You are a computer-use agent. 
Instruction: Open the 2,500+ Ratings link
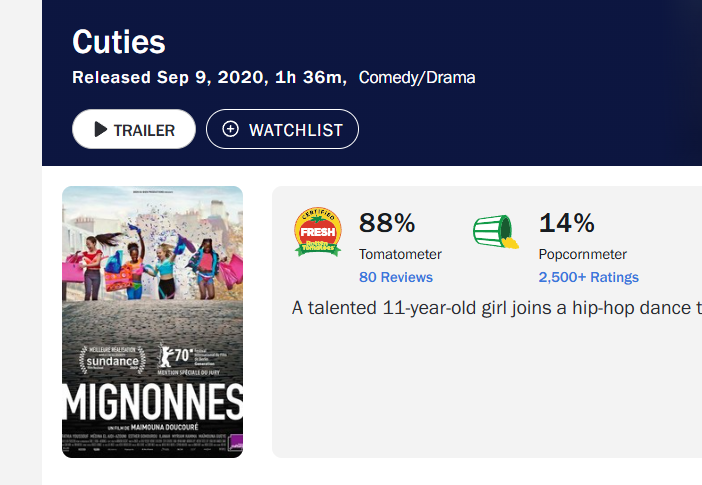click(588, 277)
